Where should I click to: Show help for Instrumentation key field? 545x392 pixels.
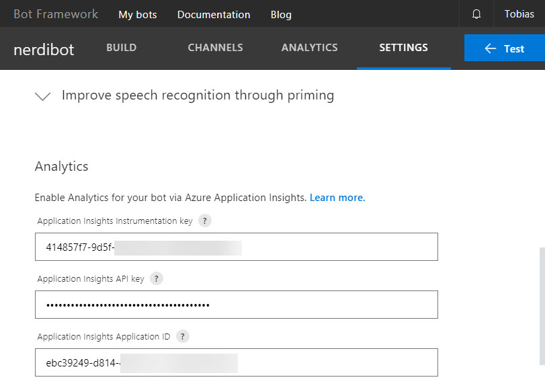click(205, 221)
